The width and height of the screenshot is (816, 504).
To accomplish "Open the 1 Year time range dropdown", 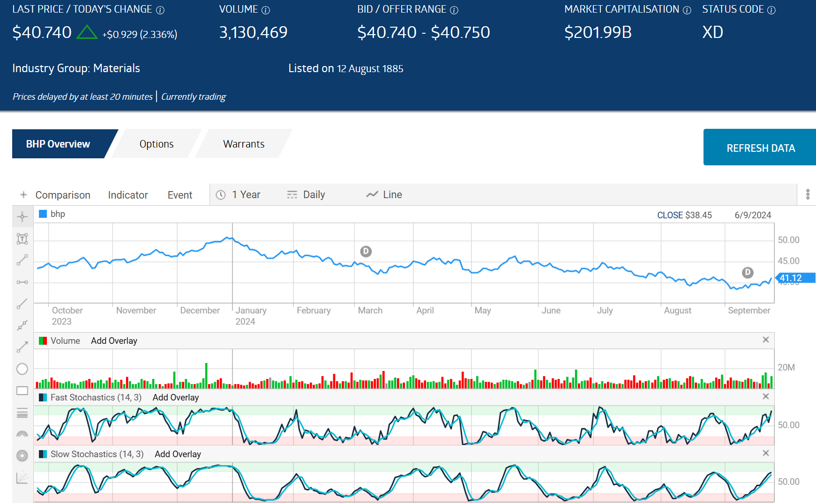I will tap(238, 194).
